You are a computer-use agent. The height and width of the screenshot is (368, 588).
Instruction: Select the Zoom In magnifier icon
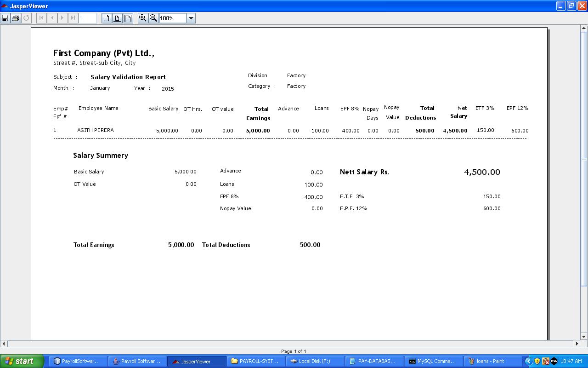(x=143, y=17)
